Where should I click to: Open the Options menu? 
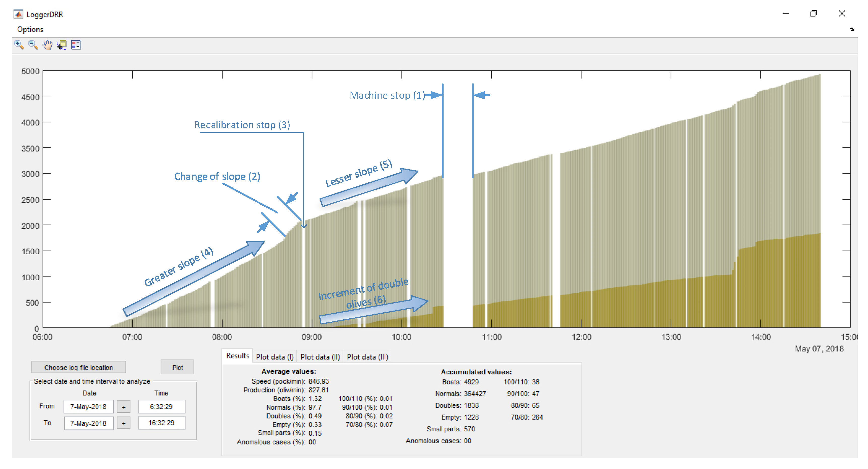point(30,29)
